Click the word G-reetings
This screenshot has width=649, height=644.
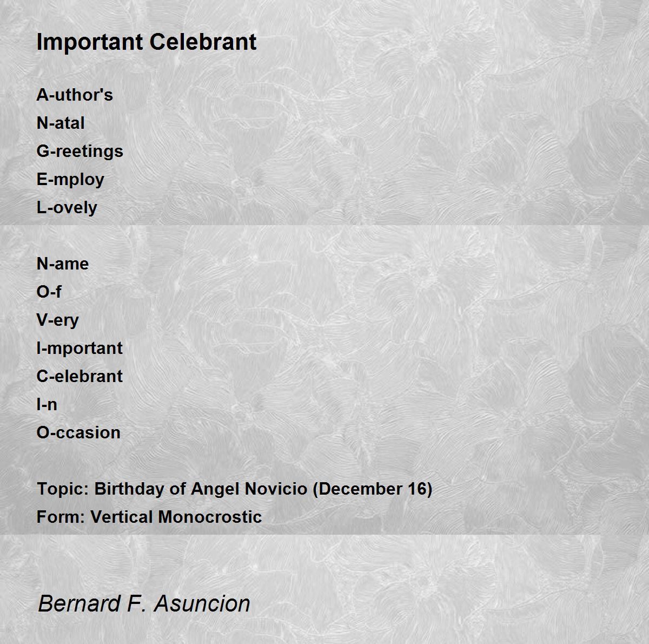[80, 151]
